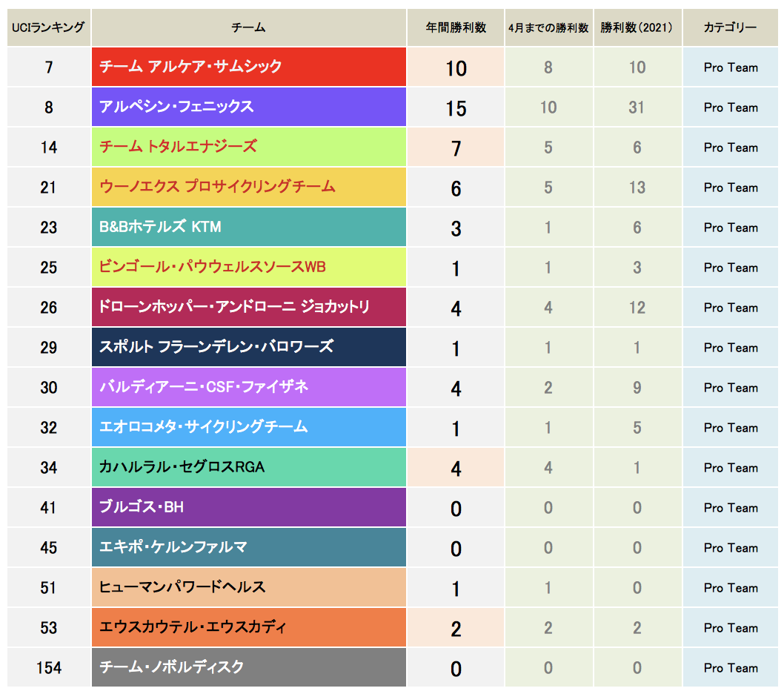Click Pro Team cell in ノボルディスク row
Screen dimensions: 784x691
tap(731, 667)
